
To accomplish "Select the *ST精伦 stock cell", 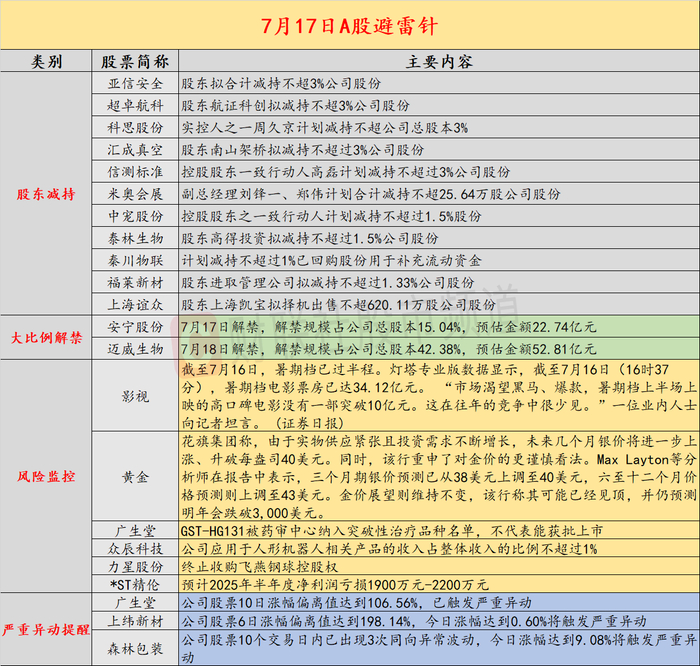I will 135,584.
